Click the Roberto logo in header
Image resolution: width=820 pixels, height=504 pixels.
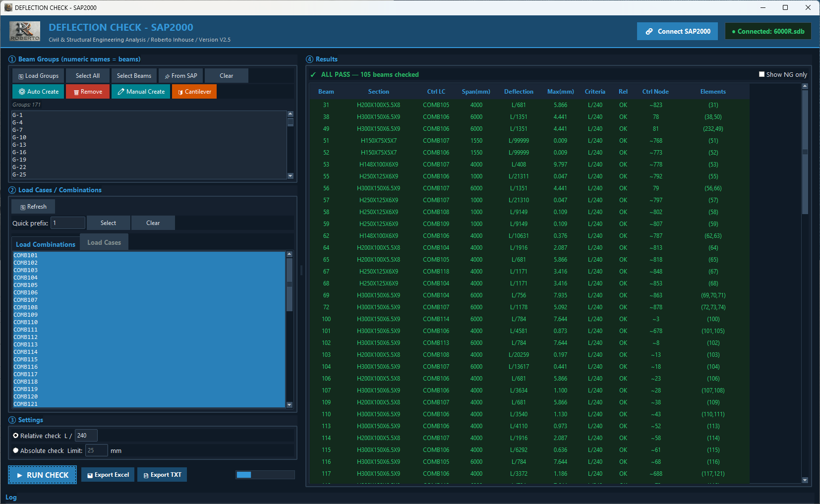25,32
